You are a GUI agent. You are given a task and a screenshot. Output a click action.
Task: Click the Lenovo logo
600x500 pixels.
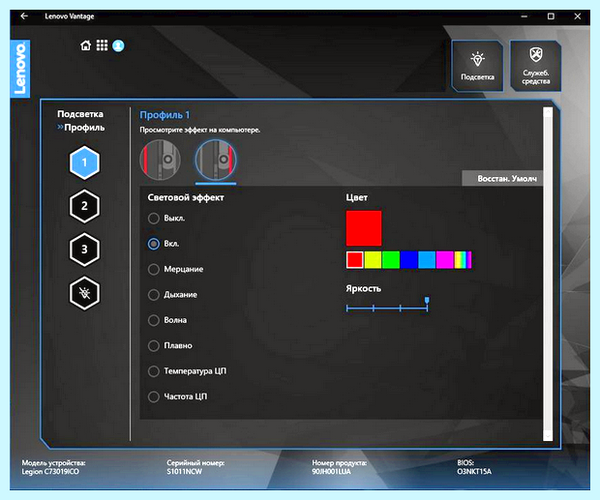click(20, 68)
